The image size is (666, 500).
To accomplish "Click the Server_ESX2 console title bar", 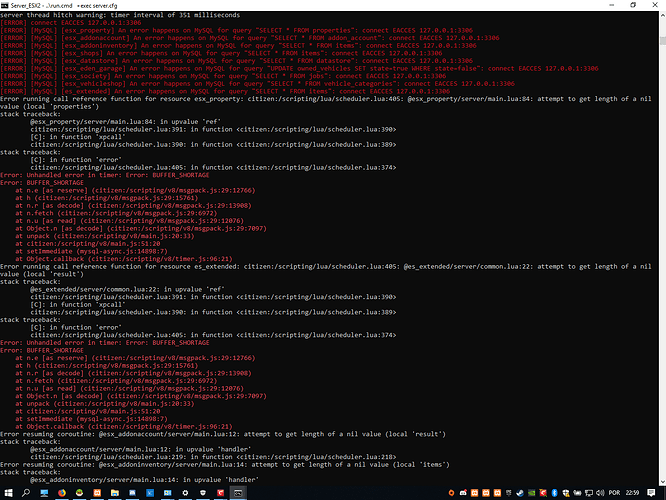I will click(x=300, y=4).
